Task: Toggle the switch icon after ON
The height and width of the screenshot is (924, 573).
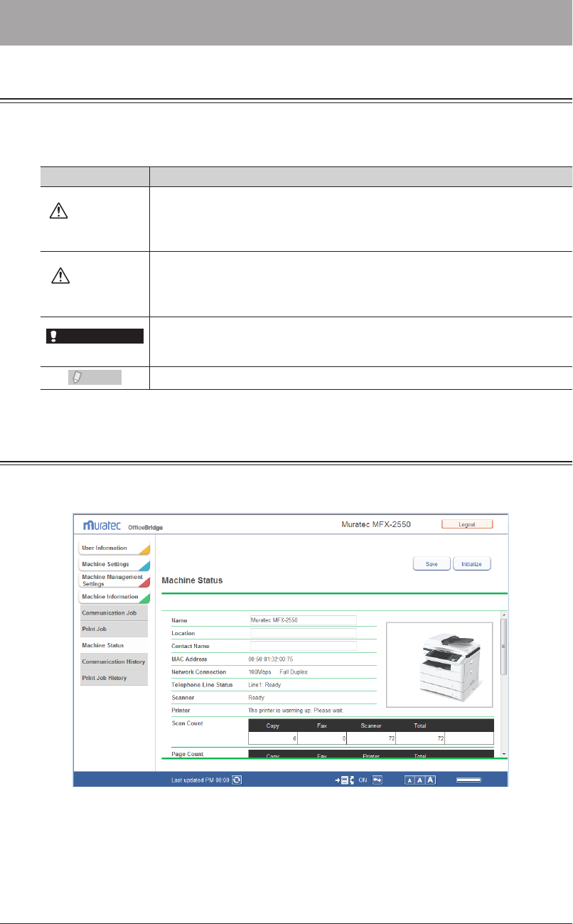Action: tap(377, 780)
